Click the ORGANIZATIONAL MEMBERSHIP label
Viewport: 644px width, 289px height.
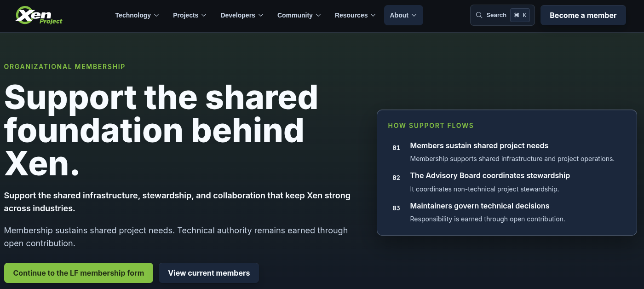point(65,67)
